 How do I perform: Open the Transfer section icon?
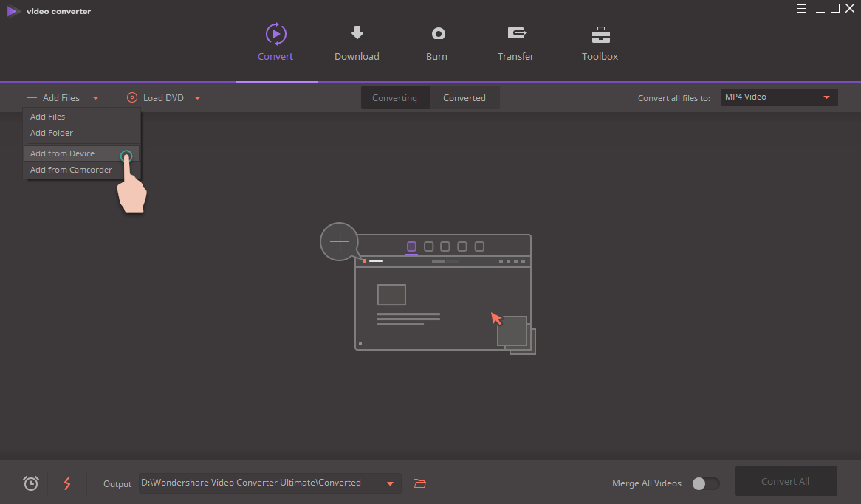pyautogui.click(x=516, y=35)
